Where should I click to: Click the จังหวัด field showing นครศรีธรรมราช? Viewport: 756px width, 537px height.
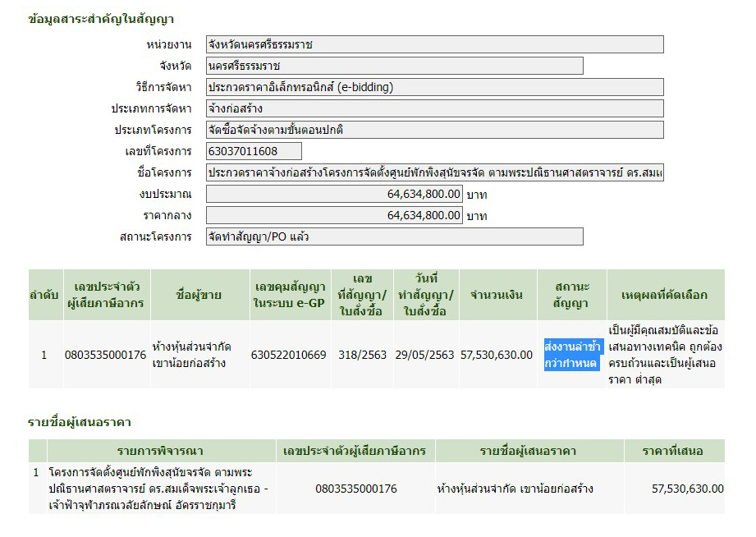pyautogui.click(x=394, y=66)
